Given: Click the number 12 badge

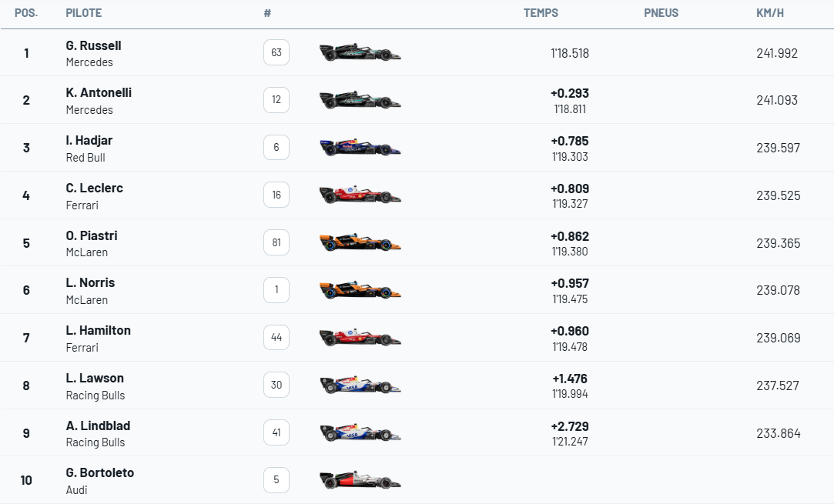Looking at the screenshot, I should pos(276,100).
